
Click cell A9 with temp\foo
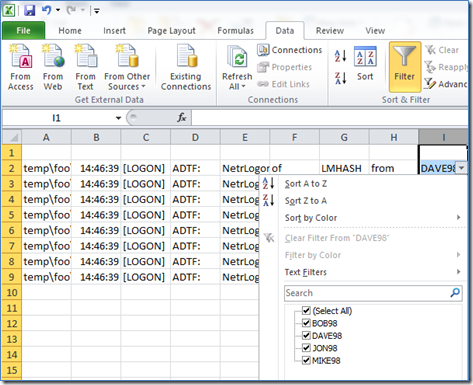point(46,277)
